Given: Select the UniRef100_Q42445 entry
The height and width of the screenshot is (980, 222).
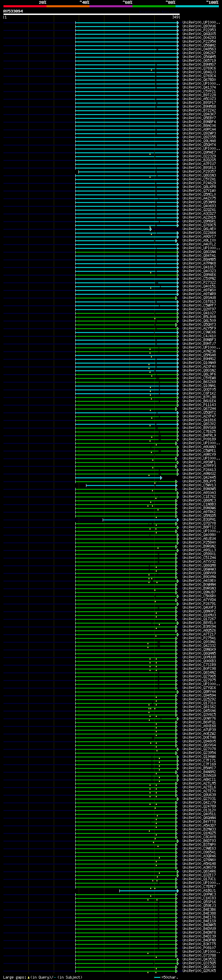Looking at the screenshot, I should [x=199, y=477].
